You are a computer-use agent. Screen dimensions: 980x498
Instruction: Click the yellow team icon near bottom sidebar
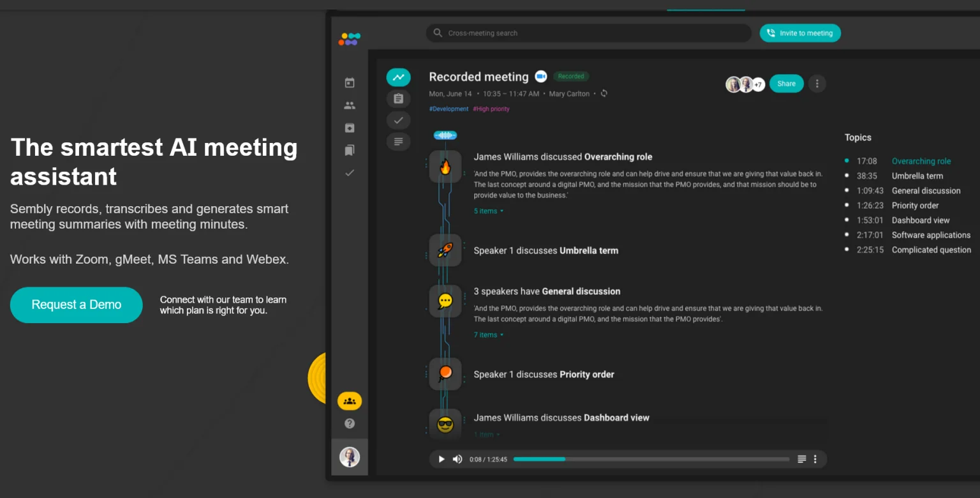(x=349, y=400)
